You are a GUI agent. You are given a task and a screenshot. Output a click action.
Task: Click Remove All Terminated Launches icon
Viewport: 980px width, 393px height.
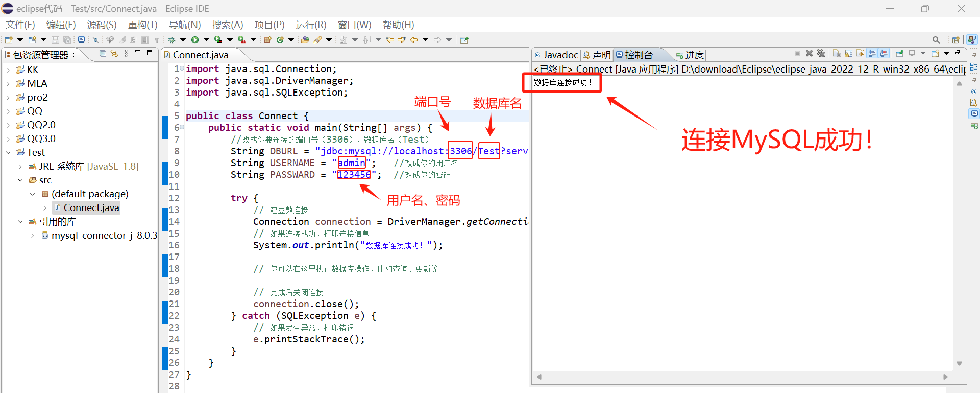pos(821,53)
